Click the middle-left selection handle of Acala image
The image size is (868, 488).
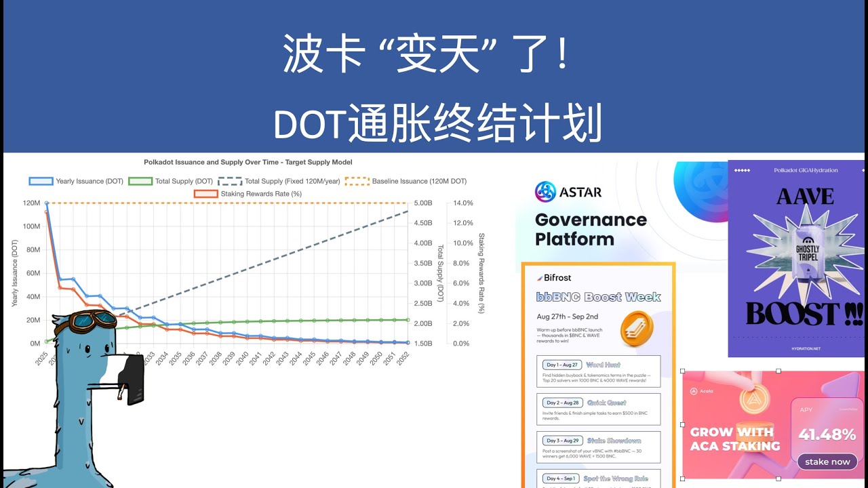[682, 425]
